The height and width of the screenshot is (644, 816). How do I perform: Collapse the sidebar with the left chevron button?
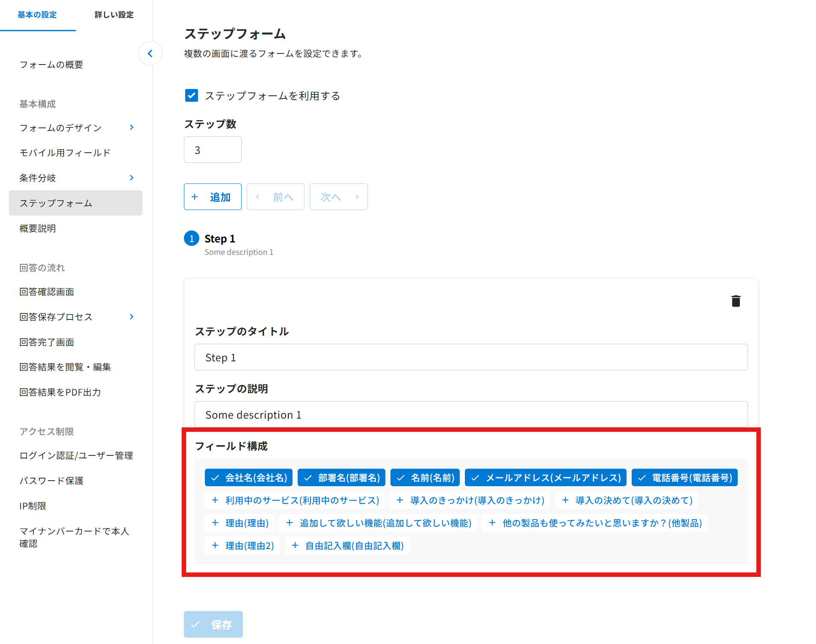[x=150, y=53]
